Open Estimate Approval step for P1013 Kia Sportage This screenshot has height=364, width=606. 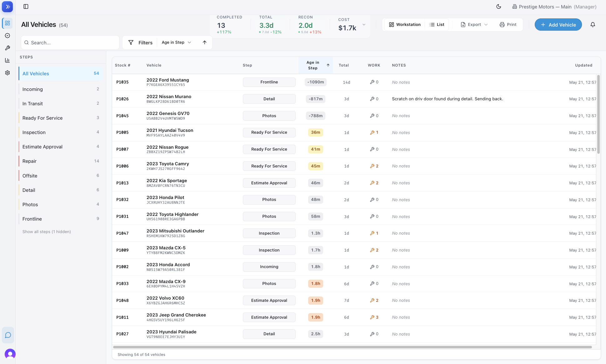[269, 183]
